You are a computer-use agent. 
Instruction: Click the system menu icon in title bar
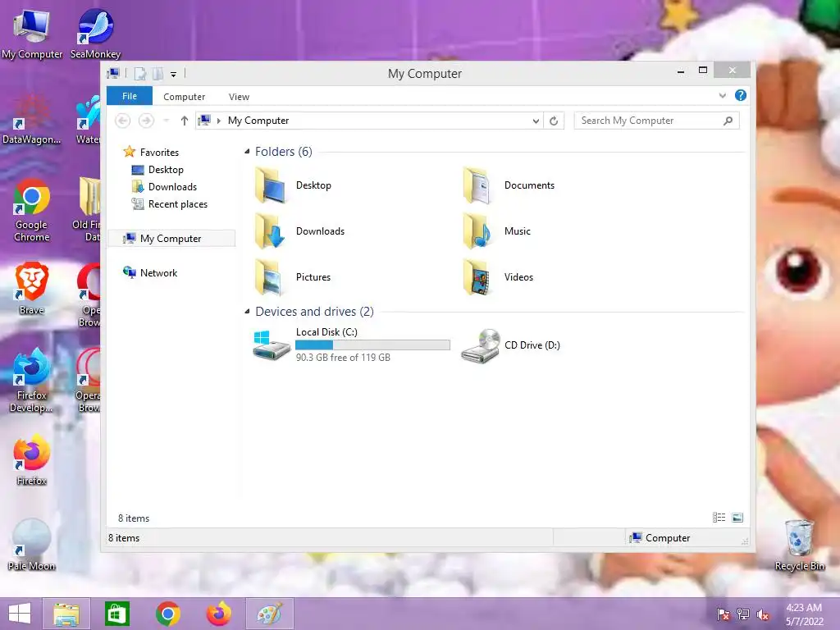(x=113, y=73)
